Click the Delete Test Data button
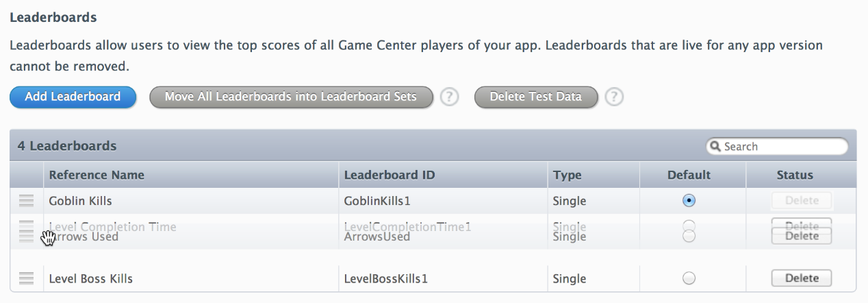Screen dimensions: 868x303 pos(535,97)
